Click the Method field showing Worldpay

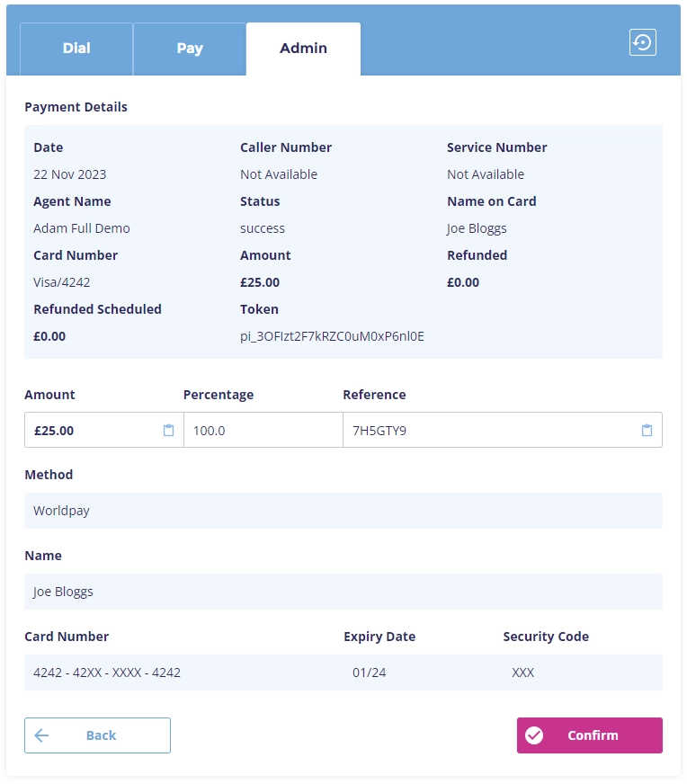pos(343,511)
